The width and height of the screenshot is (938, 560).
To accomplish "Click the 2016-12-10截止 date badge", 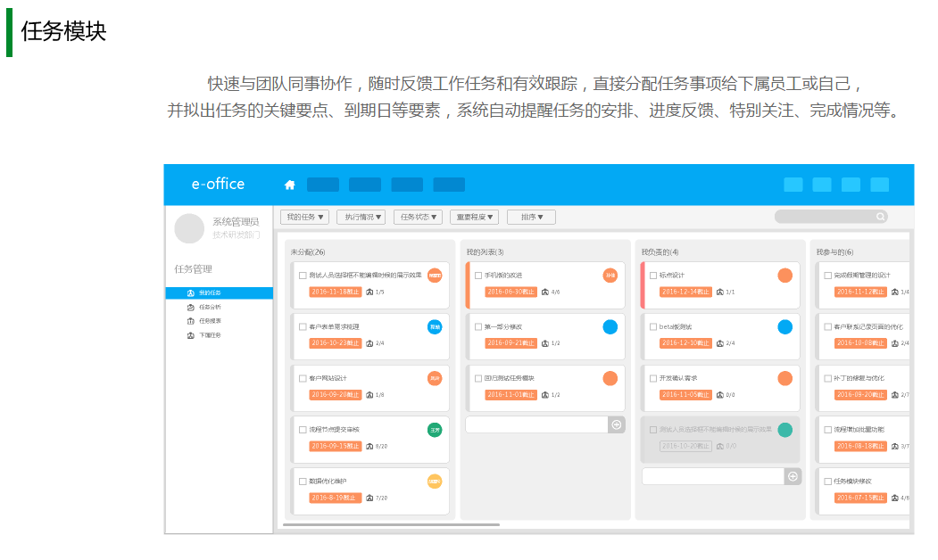I will 685,343.
